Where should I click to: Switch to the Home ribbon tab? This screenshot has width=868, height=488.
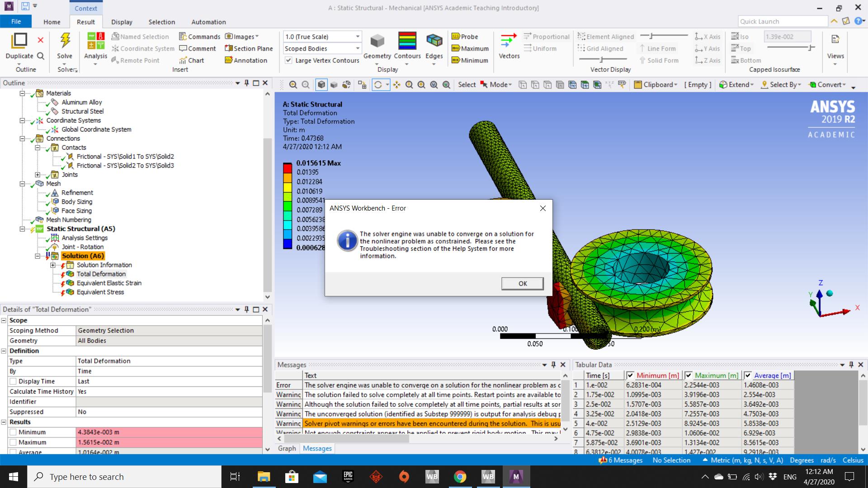tap(52, 22)
